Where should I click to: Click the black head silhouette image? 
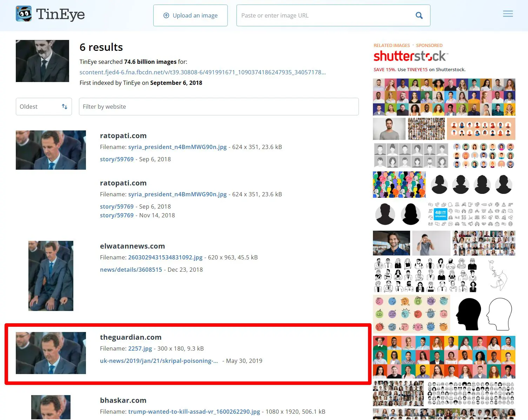point(468,314)
